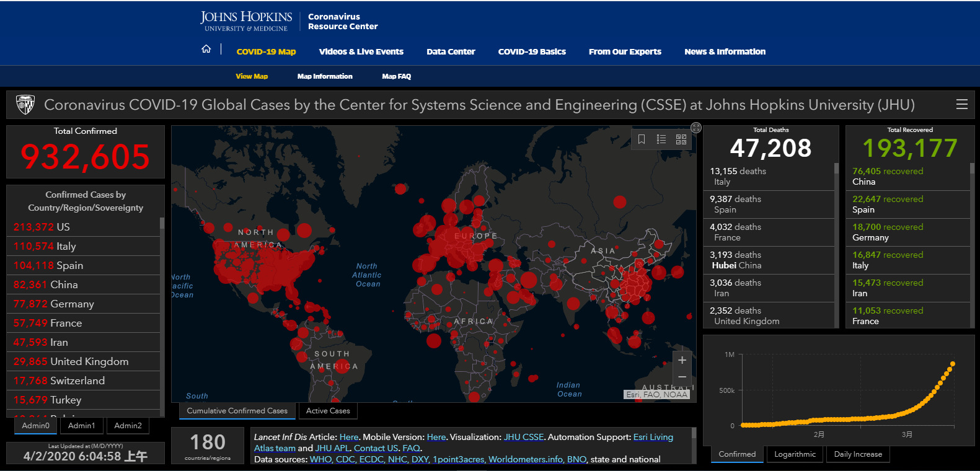Image resolution: width=980 pixels, height=471 pixels.
Task: Select the France row with 57,749 cases
Action: pos(83,323)
